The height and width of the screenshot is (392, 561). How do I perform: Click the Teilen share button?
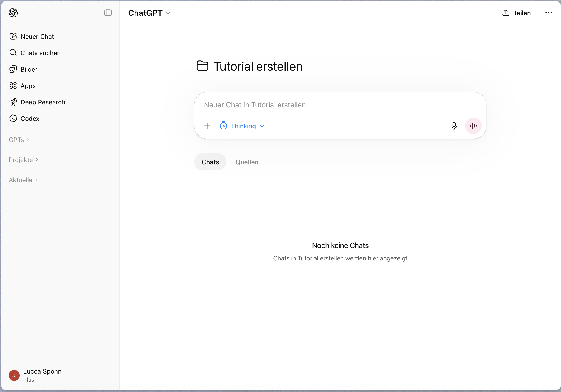516,13
